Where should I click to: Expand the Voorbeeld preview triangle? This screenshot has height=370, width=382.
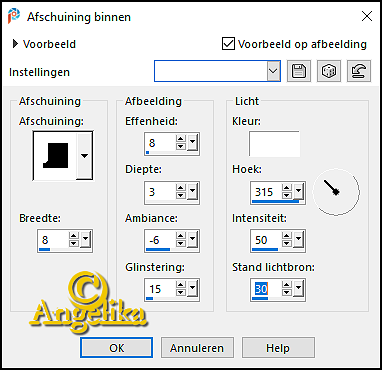point(15,44)
